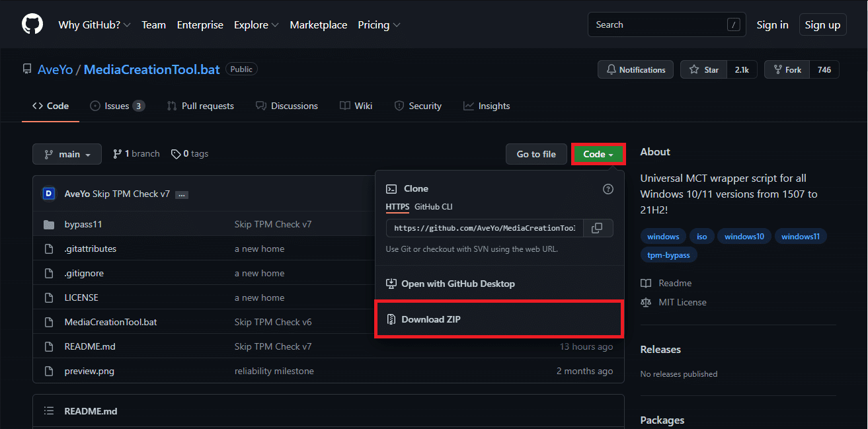The width and height of the screenshot is (868, 429).
Task: Click the commit message ellipsis button
Action: [x=182, y=194]
